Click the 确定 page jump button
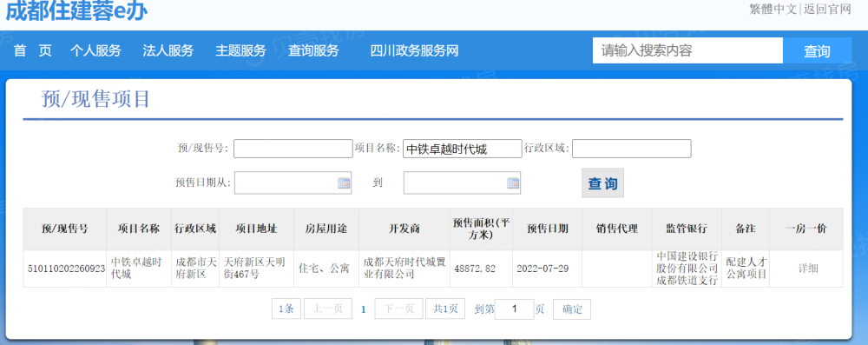Screen dimensions: 868x345 point(572,309)
